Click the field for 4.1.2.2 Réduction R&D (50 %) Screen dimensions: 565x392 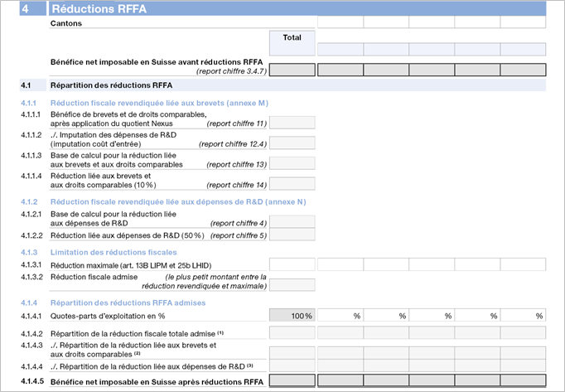pyautogui.click(x=292, y=235)
